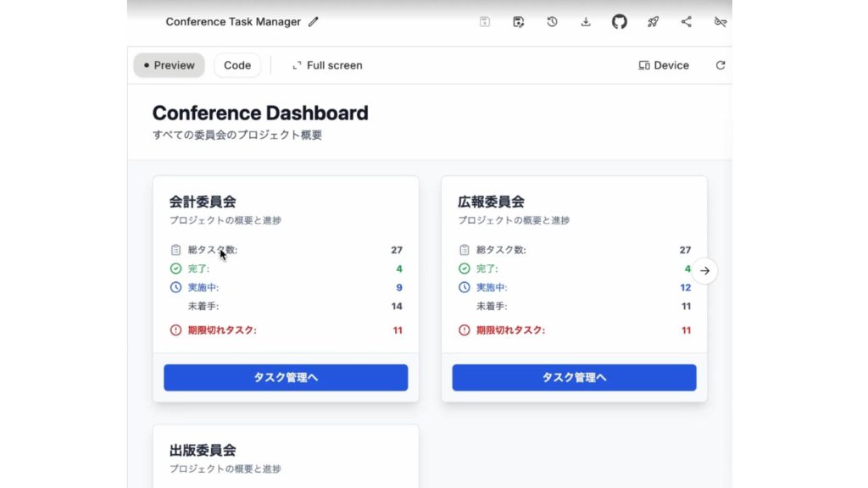Click the share icon

click(x=687, y=22)
